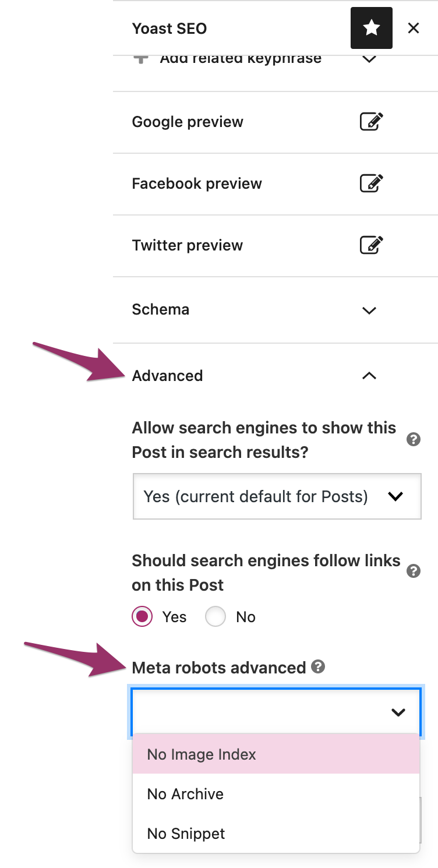Click the help icon beside Meta robots advanced
Screen dimensions: 438x868
click(318, 668)
